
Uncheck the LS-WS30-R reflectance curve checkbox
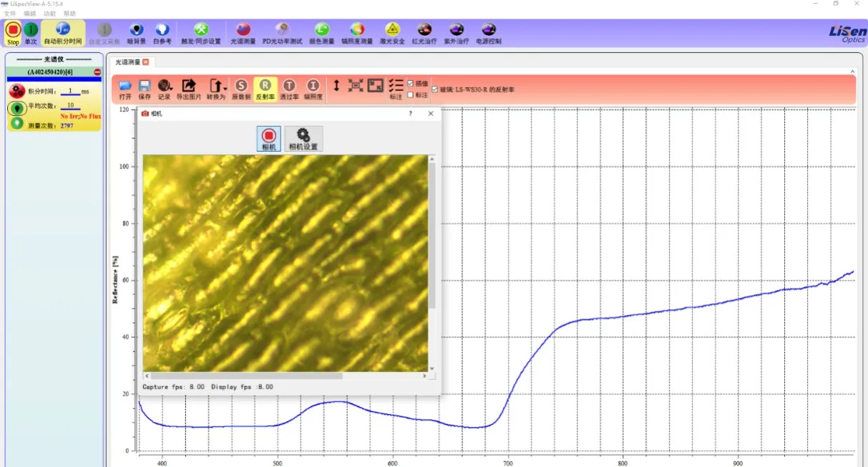coord(435,90)
